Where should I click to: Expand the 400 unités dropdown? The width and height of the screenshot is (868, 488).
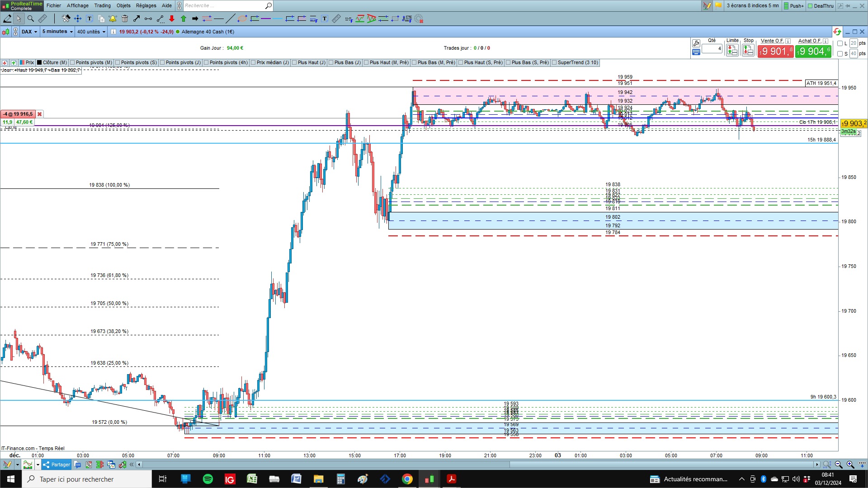tap(91, 32)
